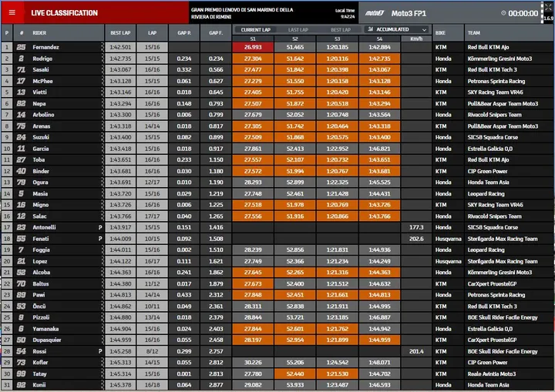Click the dotted handle on Ogura's row

[x=103, y=183]
